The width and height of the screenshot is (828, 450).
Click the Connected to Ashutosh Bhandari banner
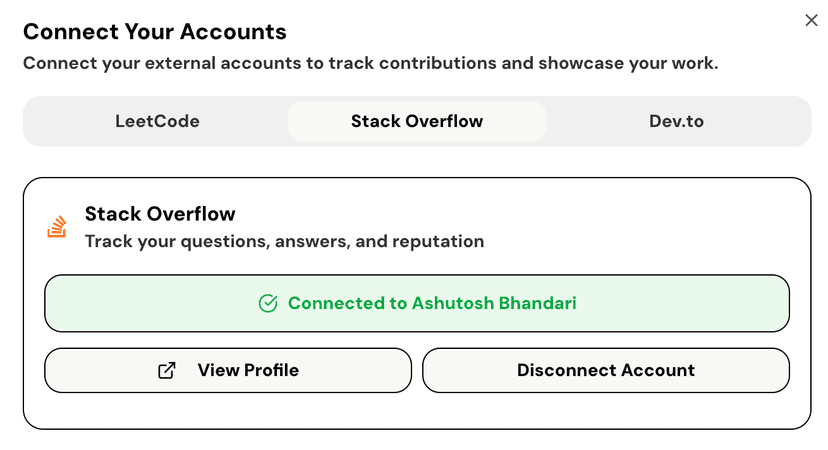[x=417, y=303]
